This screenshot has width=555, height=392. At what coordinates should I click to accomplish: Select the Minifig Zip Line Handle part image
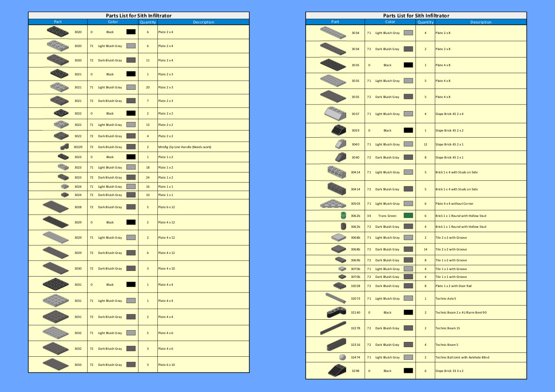pos(65,147)
